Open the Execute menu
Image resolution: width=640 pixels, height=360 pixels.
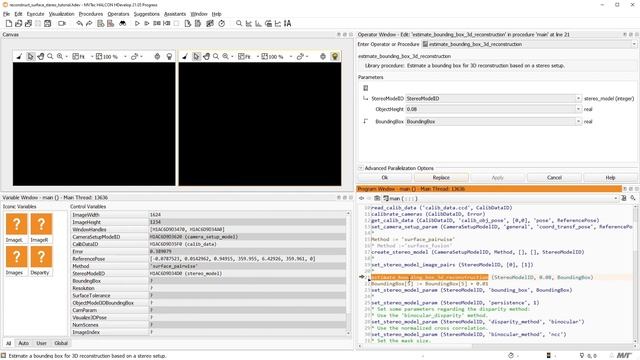(x=36, y=14)
